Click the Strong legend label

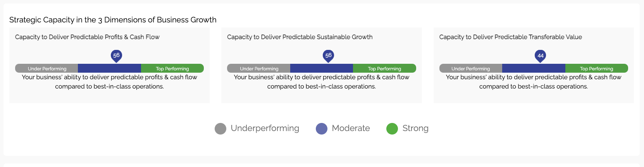415,128
